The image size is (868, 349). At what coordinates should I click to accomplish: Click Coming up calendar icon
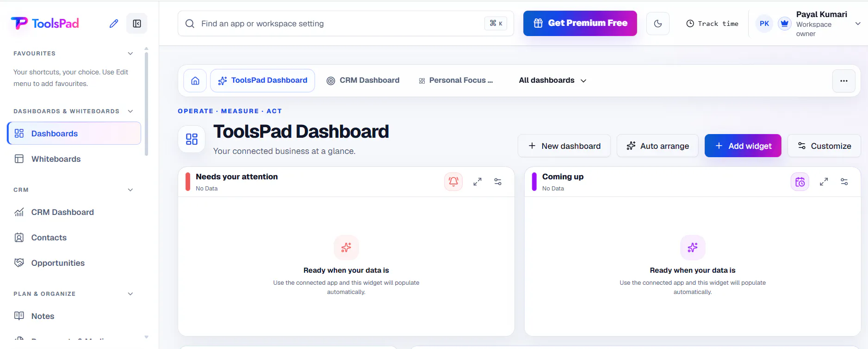[800, 182]
